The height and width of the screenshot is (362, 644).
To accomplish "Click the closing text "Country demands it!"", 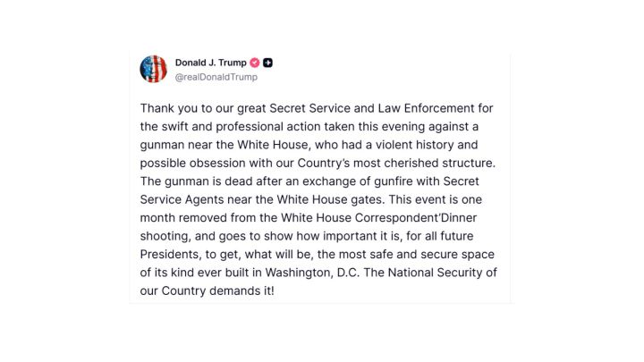I will coord(217,291).
